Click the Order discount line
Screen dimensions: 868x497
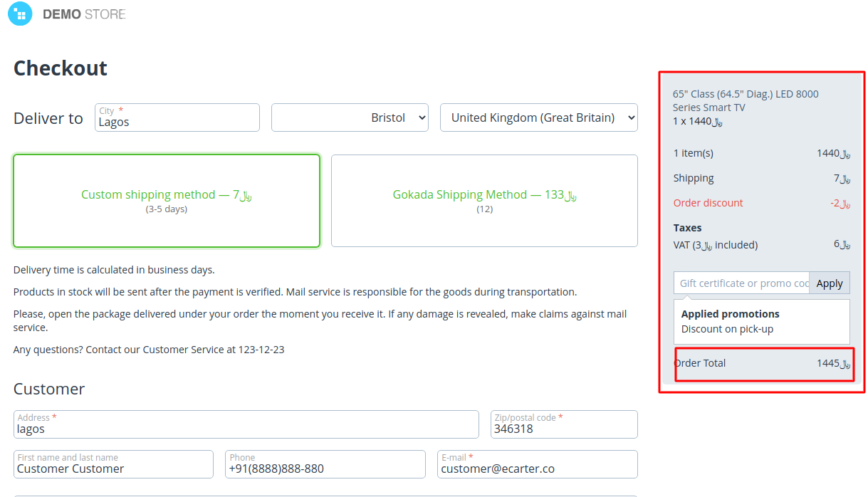(708, 203)
